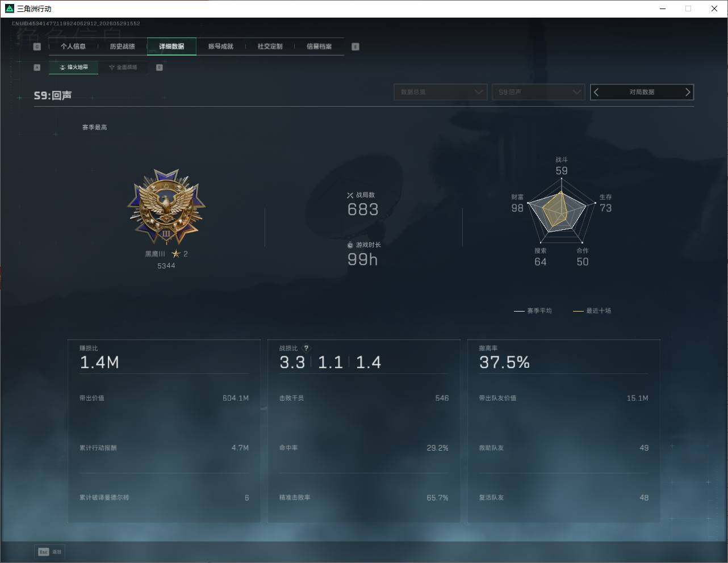The height and width of the screenshot is (563, 728).
Task: Switch to the 历史战绩 tab
Action: [x=122, y=47]
